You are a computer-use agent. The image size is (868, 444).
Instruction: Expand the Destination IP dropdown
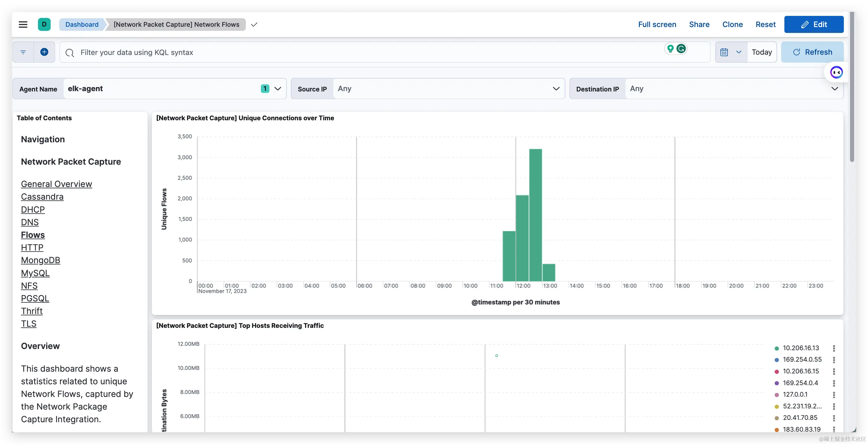(x=834, y=89)
